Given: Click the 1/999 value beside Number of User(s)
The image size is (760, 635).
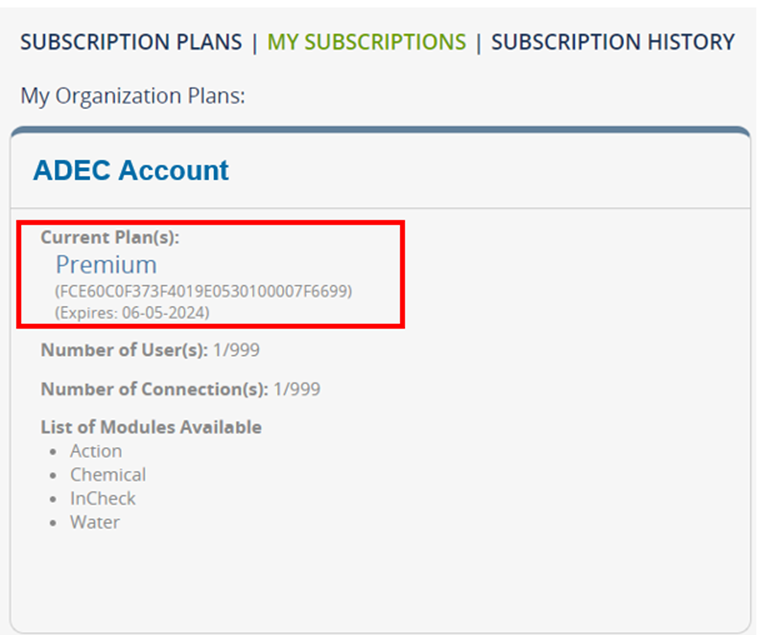Looking at the screenshot, I should [237, 351].
